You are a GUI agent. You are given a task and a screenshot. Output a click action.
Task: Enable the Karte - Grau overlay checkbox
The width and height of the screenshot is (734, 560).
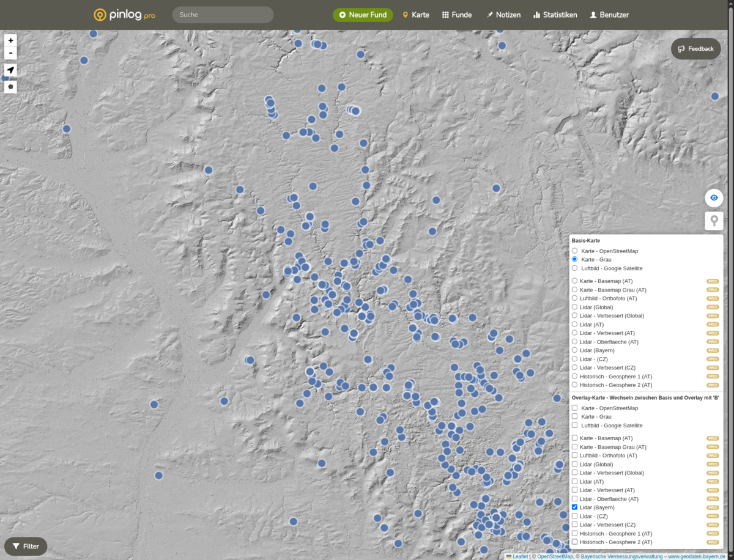click(574, 416)
